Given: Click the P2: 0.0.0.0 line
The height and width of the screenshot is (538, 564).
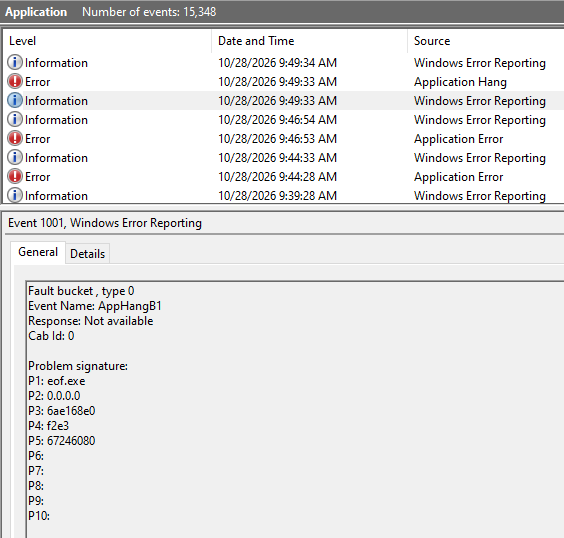Looking at the screenshot, I should pyautogui.click(x=54, y=396).
